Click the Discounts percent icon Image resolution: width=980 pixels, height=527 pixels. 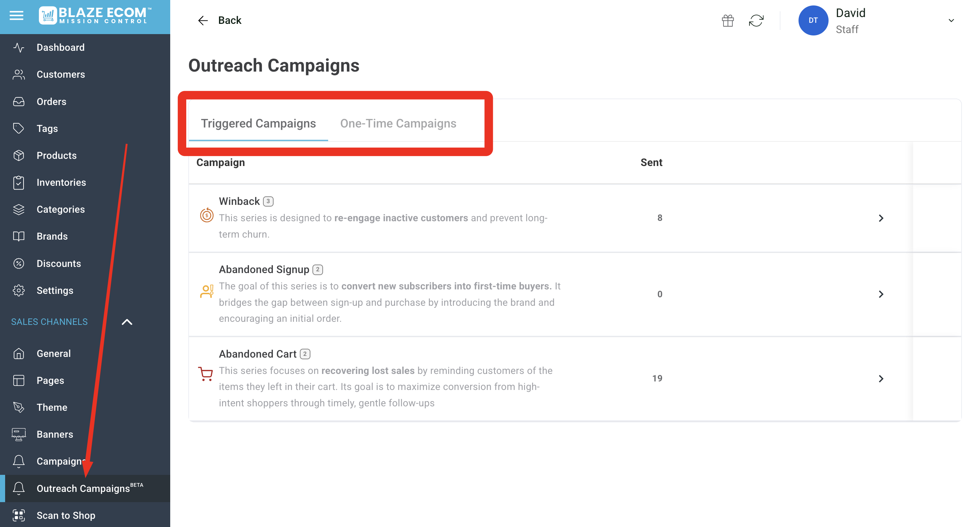pos(19,263)
